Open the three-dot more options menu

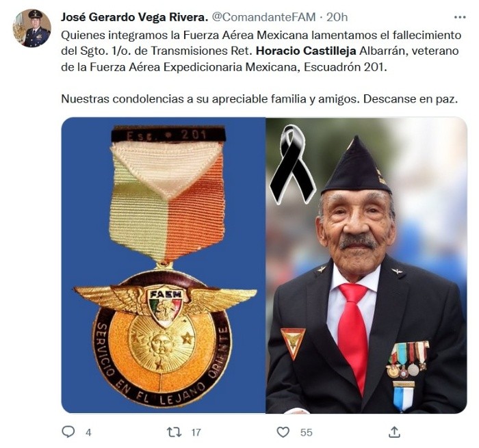tap(460, 17)
